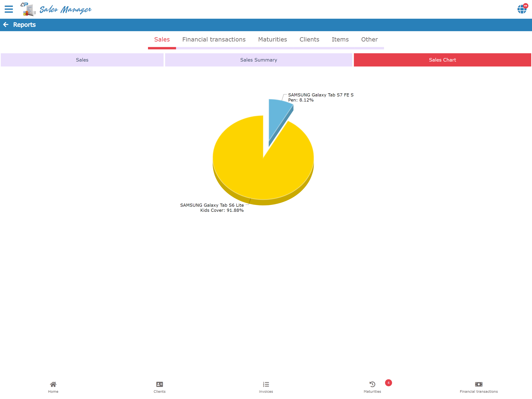532x399 pixels.
Task: Switch to the Other tab
Action: 369,40
